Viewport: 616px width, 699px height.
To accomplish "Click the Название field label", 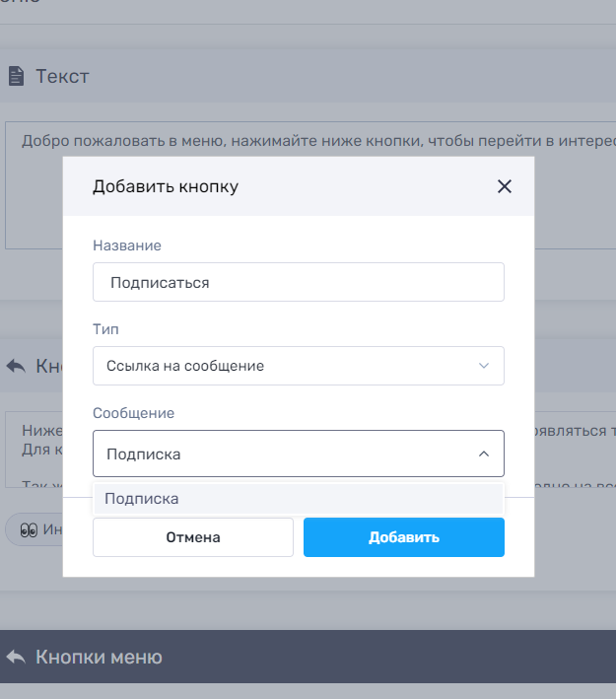I will point(127,245).
